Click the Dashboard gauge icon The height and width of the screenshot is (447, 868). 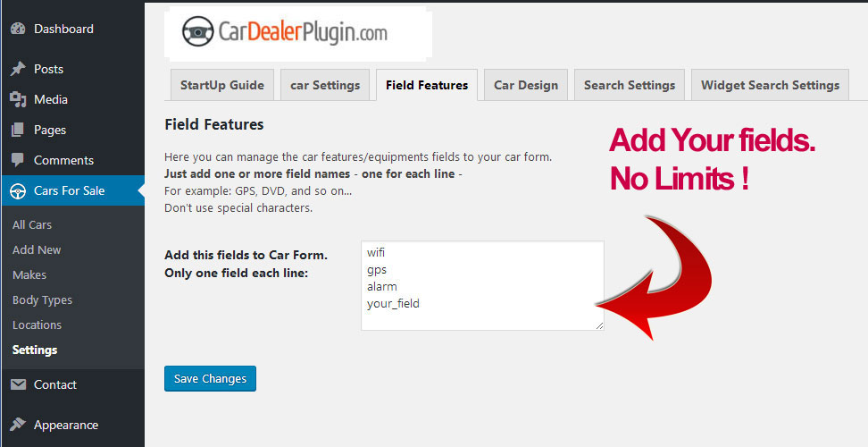[x=18, y=29]
